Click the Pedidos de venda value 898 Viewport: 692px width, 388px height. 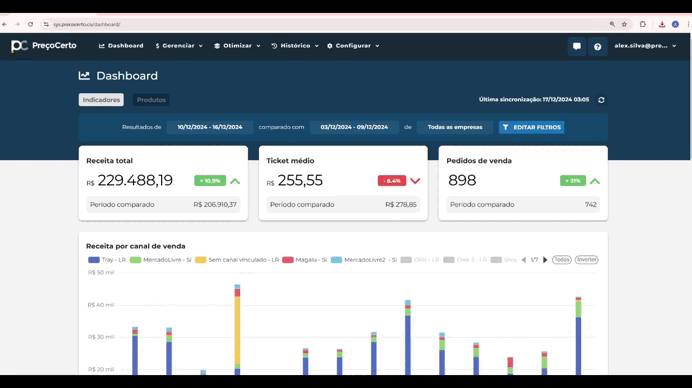coord(462,181)
